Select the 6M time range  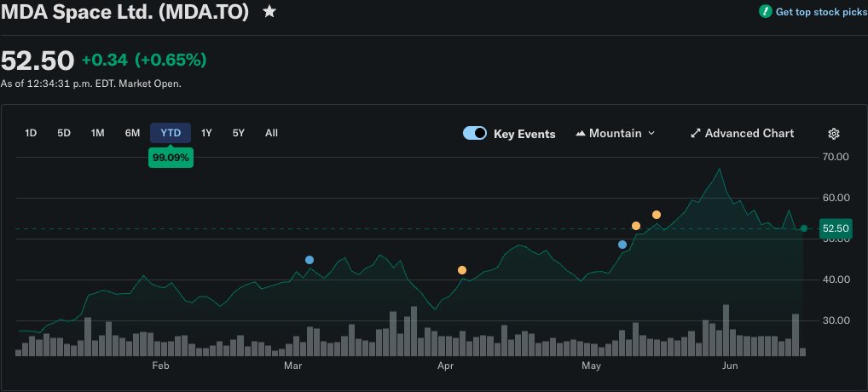point(132,133)
